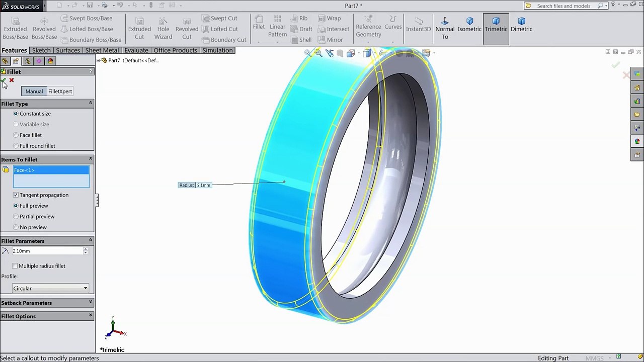Switch to the Evaluate tab

[136, 50]
